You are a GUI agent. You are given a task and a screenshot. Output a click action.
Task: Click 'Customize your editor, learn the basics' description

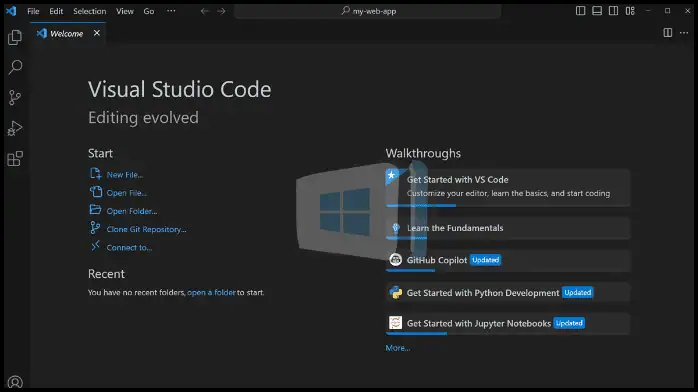click(508, 194)
